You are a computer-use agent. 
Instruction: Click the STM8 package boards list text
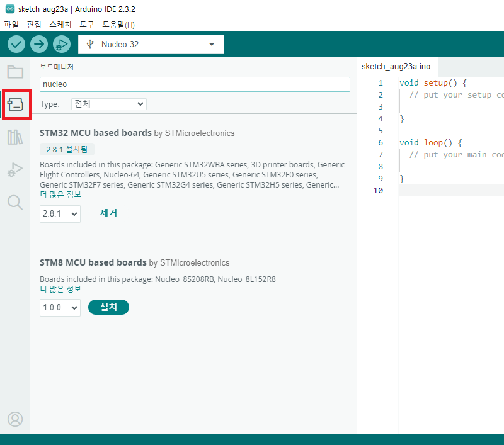[x=157, y=279]
